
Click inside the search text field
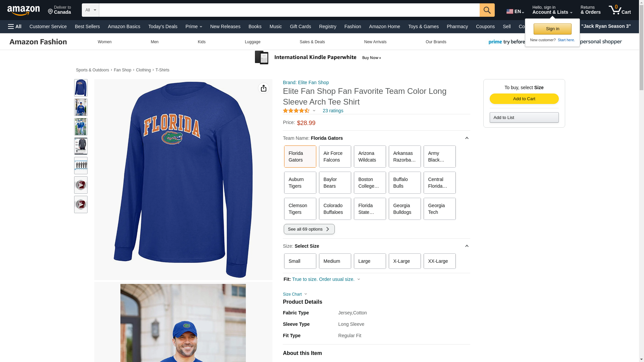click(289, 10)
